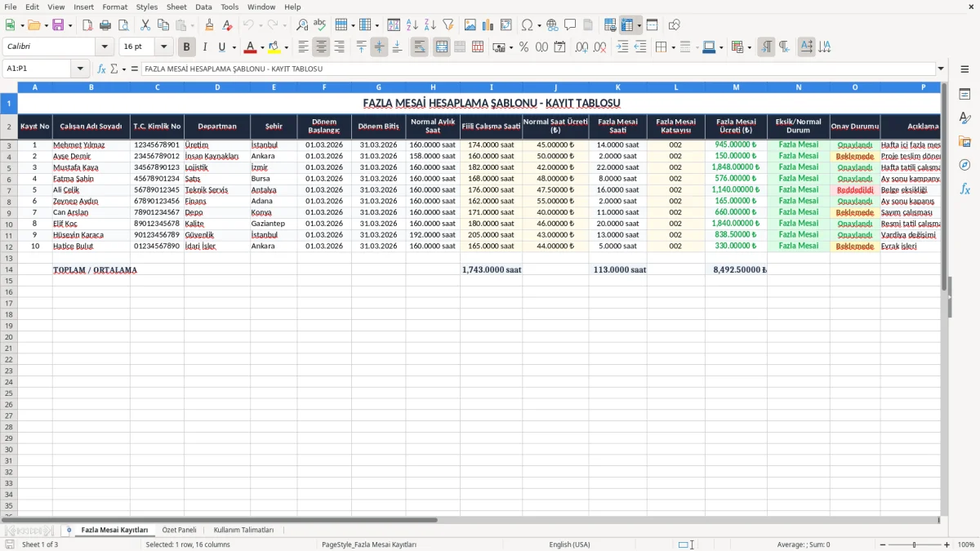Click the Zoom Out minus button
The width and height of the screenshot is (980, 551).
883,544
